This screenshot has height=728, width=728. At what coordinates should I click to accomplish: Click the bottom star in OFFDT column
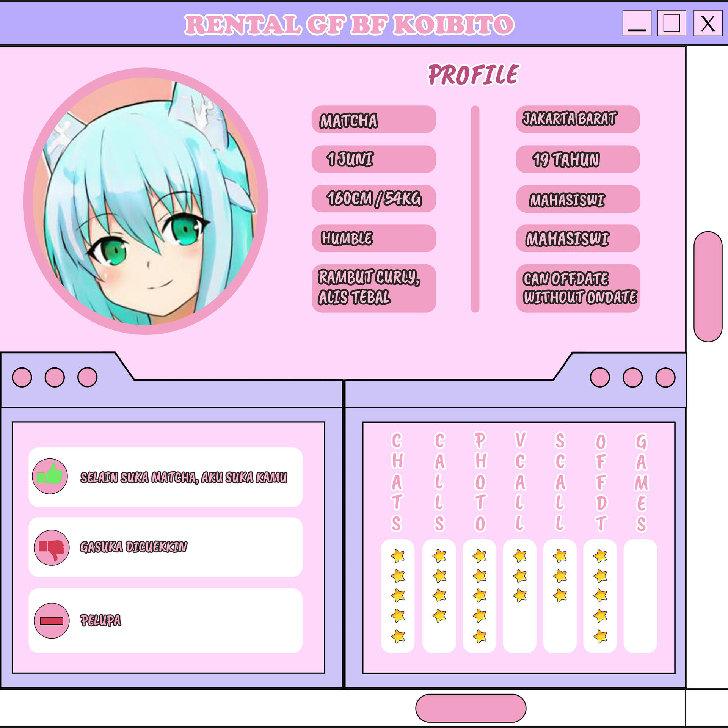(x=600, y=636)
